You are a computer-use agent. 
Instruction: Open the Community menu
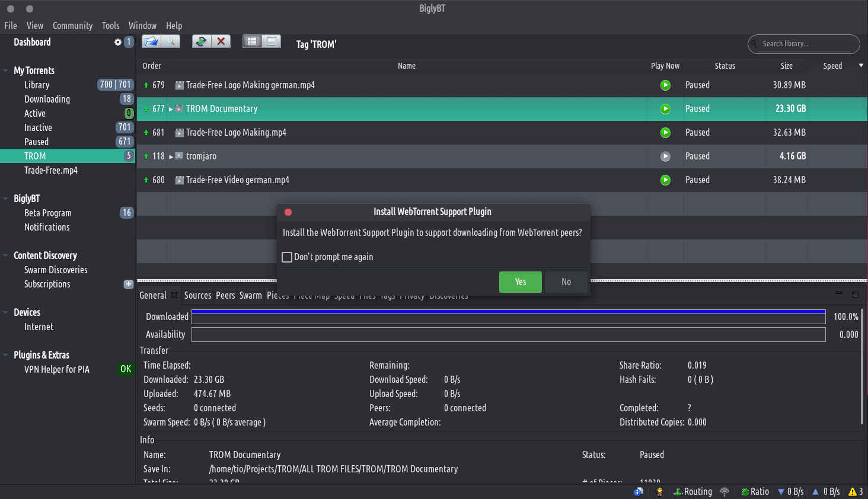[x=72, y=25]
